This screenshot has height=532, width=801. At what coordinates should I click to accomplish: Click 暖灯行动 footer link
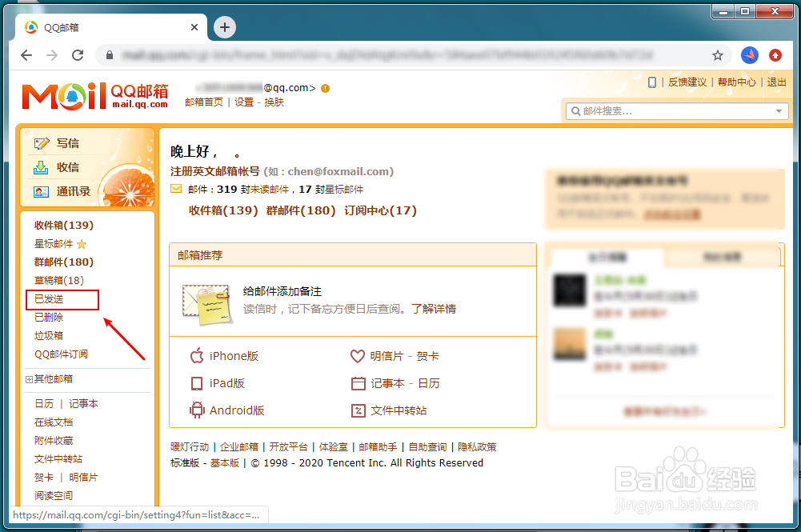190,446
